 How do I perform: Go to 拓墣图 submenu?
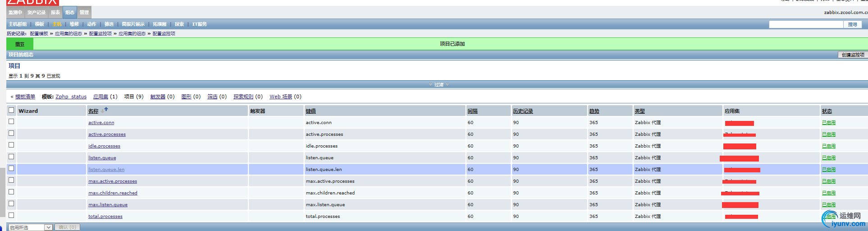[160, 24]
